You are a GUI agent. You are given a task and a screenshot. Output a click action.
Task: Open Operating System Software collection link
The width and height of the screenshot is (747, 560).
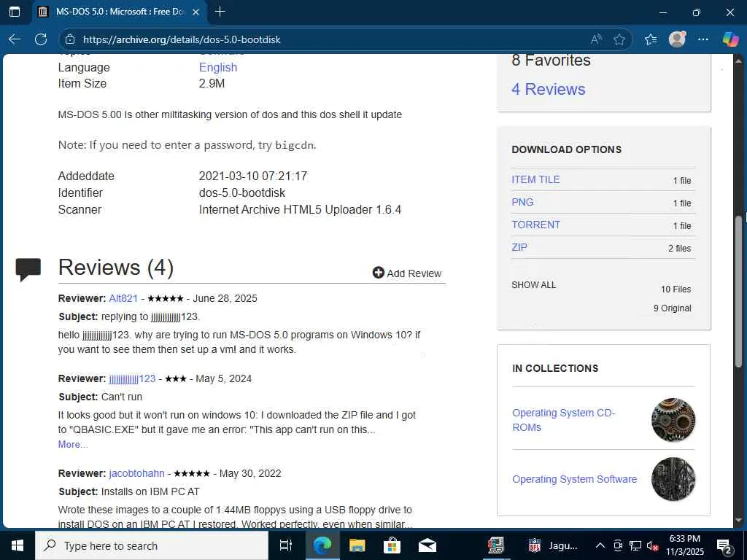pos(575,479)
